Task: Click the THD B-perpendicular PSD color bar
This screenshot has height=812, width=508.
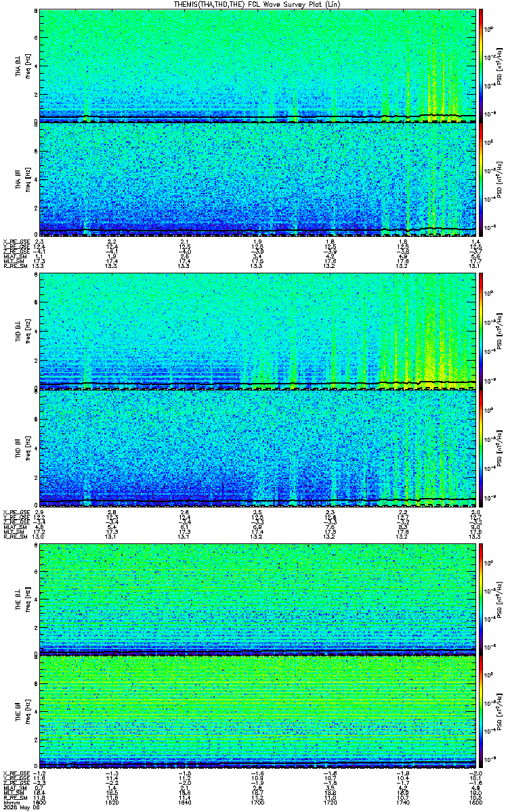Action: click(481, 330)
